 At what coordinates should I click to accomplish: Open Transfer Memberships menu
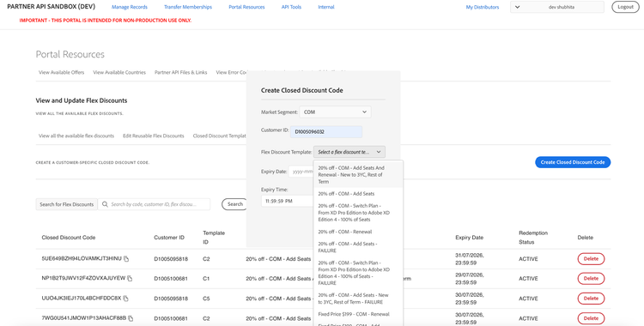click(188, 7)
